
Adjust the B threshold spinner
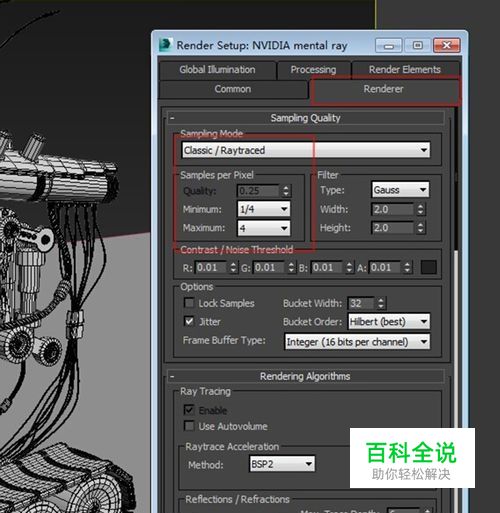point(349,267)
